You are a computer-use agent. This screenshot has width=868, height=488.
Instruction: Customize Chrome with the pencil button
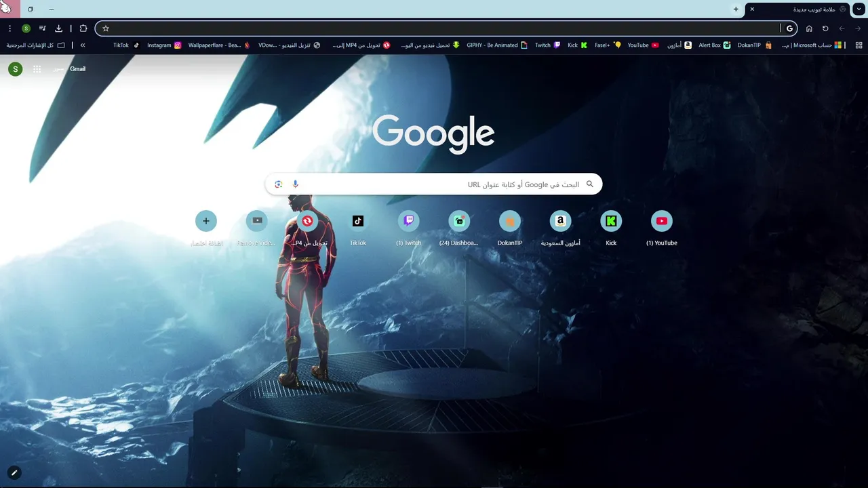pyautogui.click(x=14, y=472)
